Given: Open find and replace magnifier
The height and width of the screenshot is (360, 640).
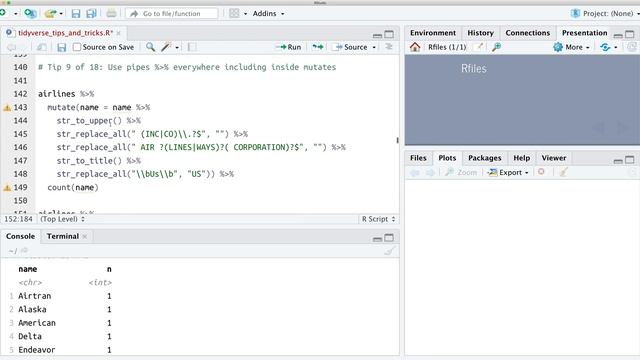Looking at the screenshot, I should pos(151,47).
